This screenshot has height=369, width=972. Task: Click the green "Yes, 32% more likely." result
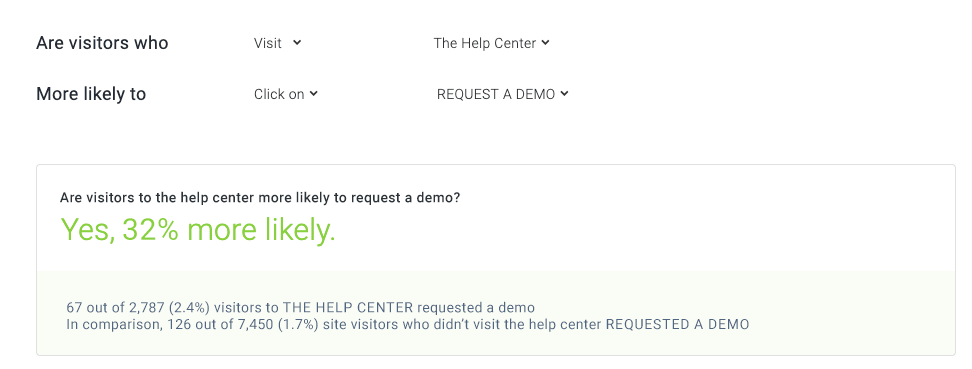(198, 230)
